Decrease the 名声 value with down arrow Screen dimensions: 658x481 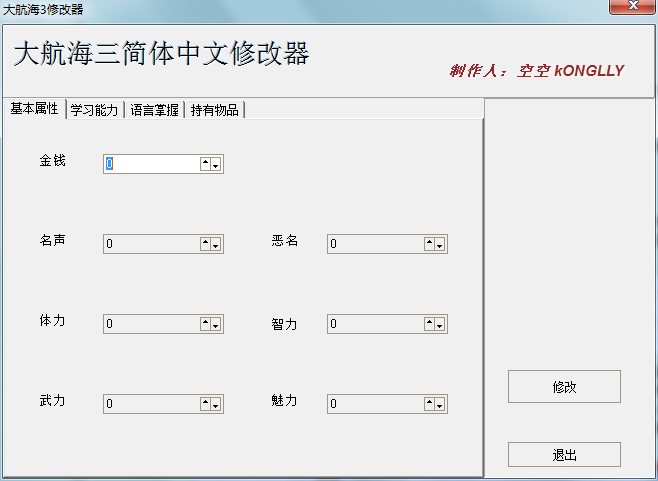[x=216, y=244]
